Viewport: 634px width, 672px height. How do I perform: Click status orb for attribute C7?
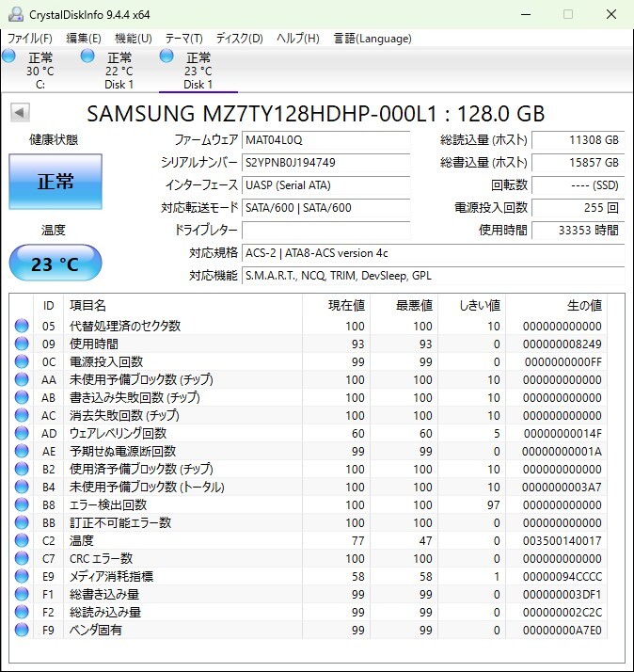pyautogui.click(x=22, y=558)
